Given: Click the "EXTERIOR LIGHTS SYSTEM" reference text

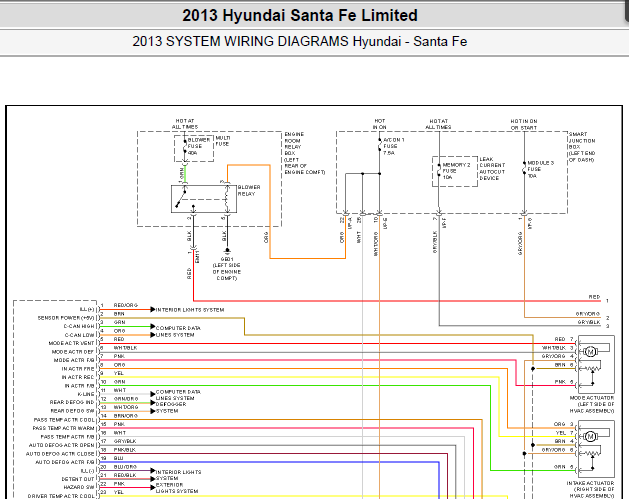Looking at the screenshot, I should point(177,488).
